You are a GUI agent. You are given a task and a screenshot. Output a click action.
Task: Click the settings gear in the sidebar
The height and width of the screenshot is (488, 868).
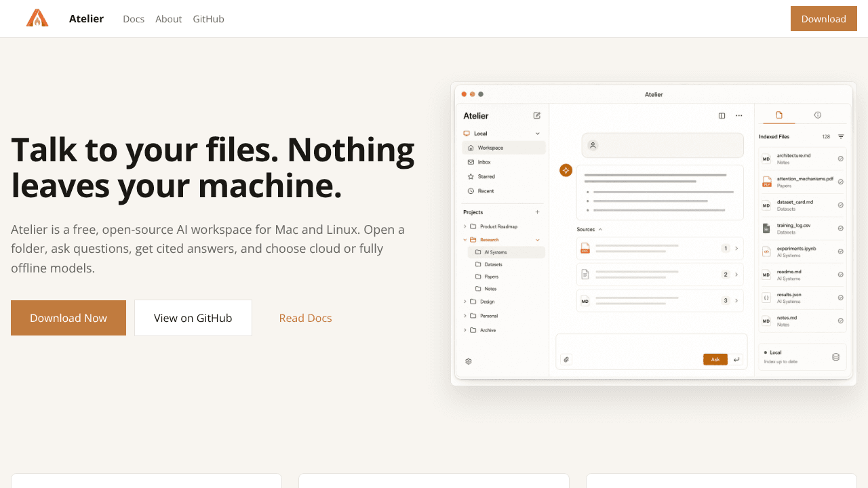(469, 361)
